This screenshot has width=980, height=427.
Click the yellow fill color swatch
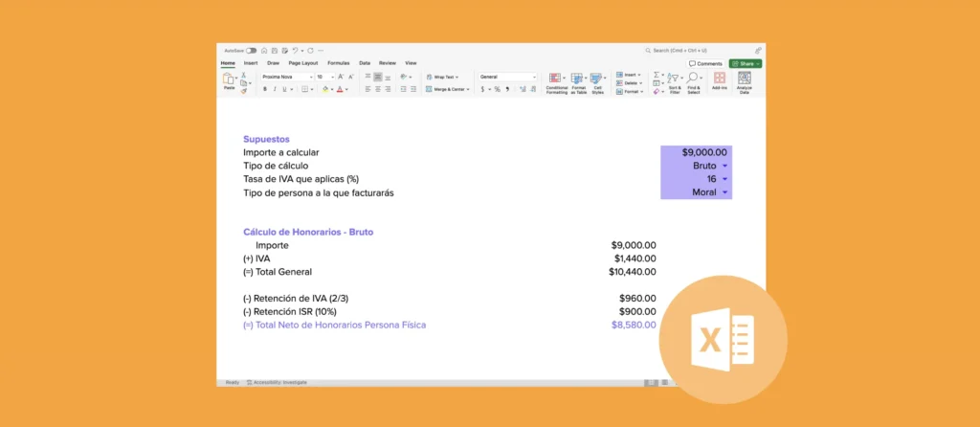tap(325, 89)
